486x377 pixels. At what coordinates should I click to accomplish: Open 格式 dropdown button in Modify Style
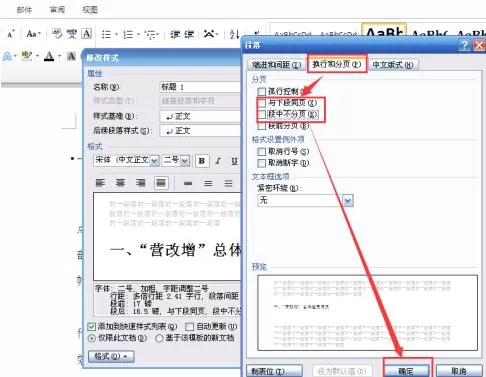click(111, 356)
